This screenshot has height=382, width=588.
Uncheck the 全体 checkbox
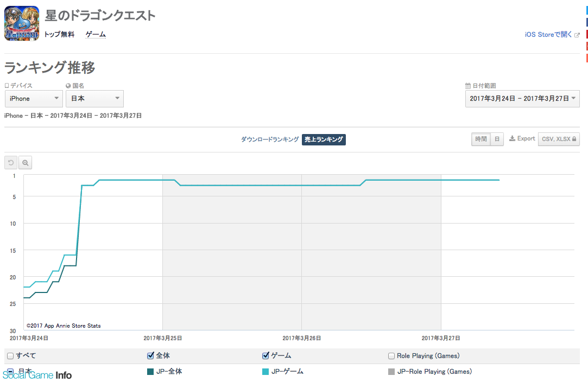point(151,355)
